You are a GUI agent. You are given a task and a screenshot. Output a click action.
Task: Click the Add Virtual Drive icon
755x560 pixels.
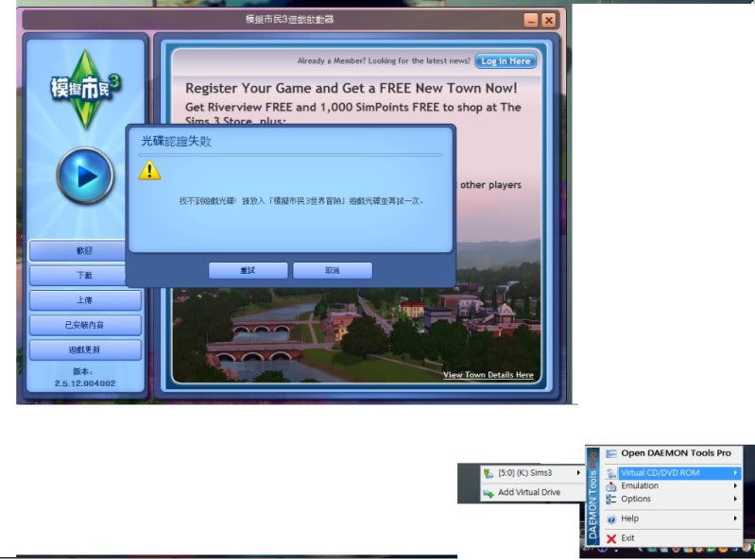489,493
